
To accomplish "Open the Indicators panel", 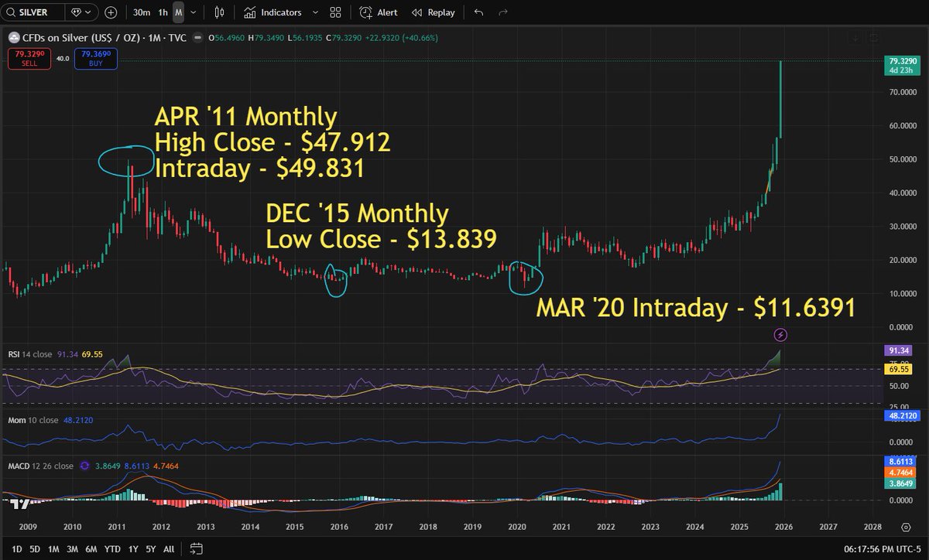I will point(276,12).
